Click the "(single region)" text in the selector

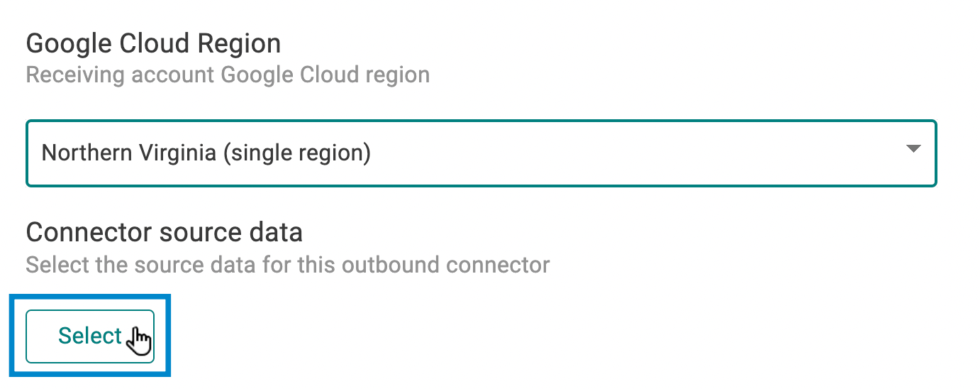pyautogui.click(x=296, y=153)
